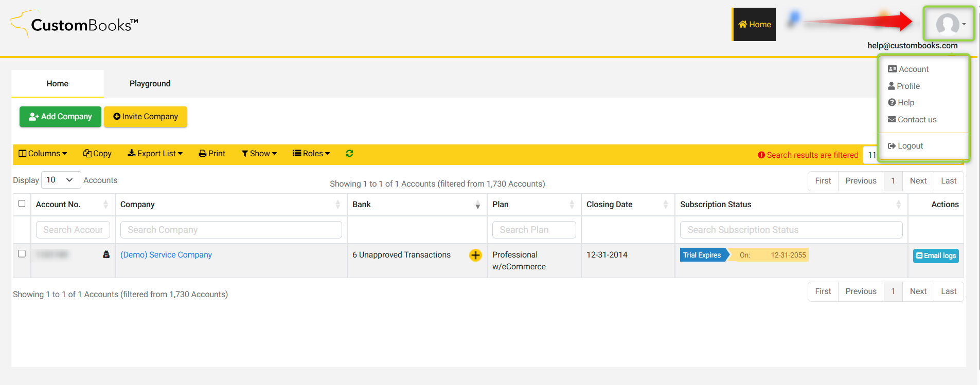This screenshot has width=980, height=385.
Task: Click top pagination page 1
Action: 893,180
